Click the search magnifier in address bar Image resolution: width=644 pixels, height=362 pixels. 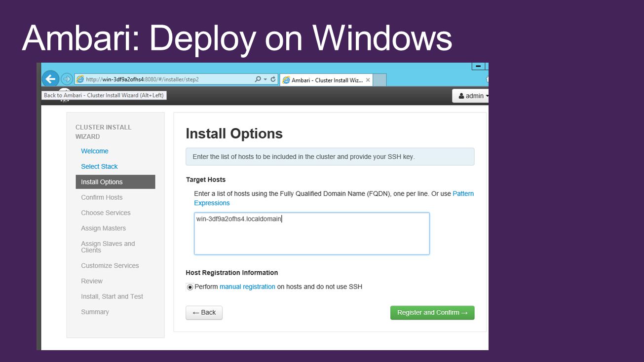[258, 79]
